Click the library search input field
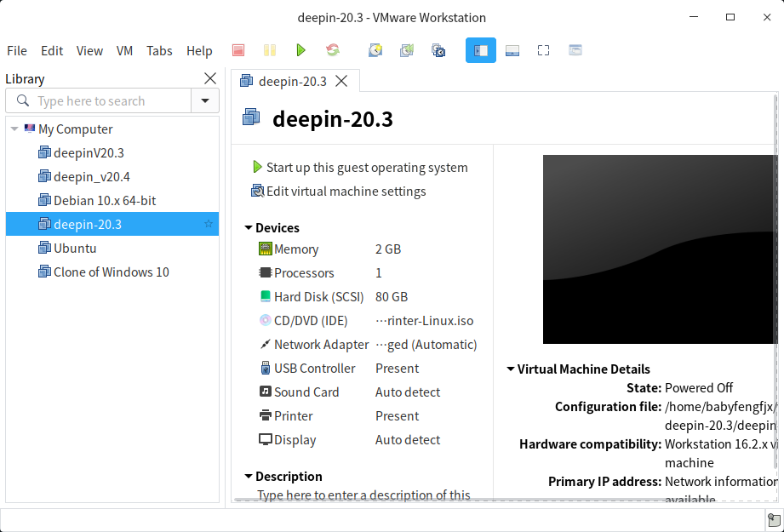The image size is (784, 532). click(111, 101)
